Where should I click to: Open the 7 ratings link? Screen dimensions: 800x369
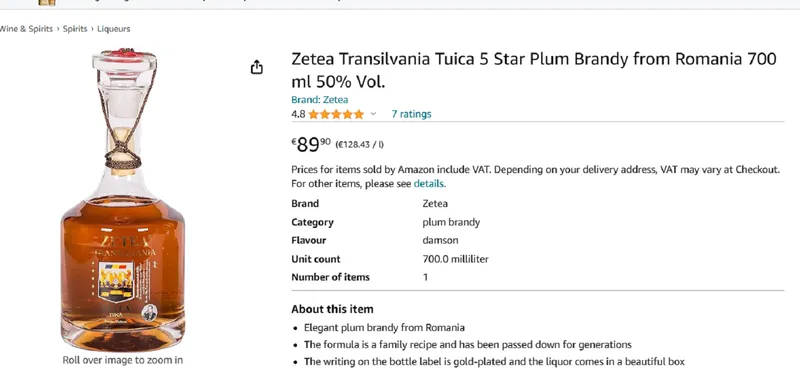(411, 114)
